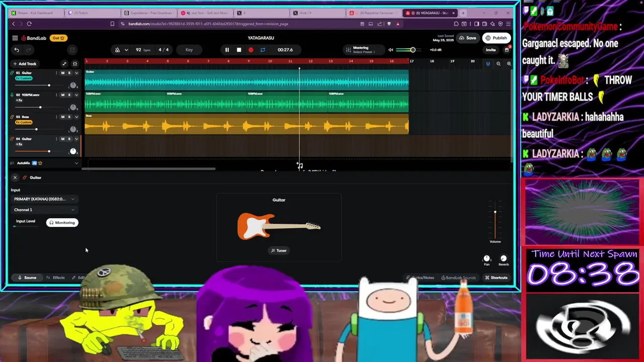644x362 pixels.
Task: Toggle input Monitoring
Action: tap(62, 223)
